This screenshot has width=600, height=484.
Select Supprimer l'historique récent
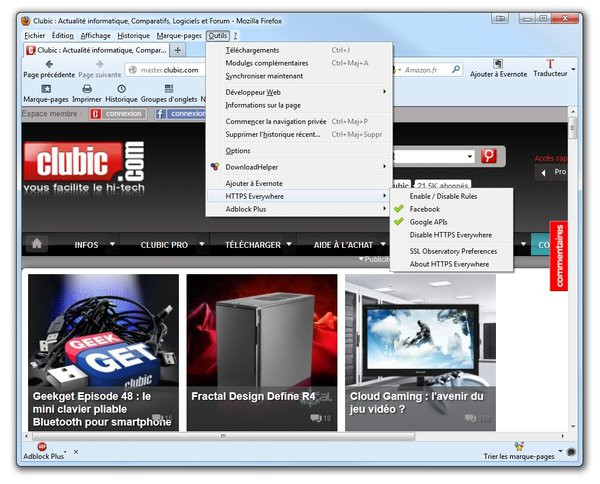pyautogui.click(x=299, y=134)
